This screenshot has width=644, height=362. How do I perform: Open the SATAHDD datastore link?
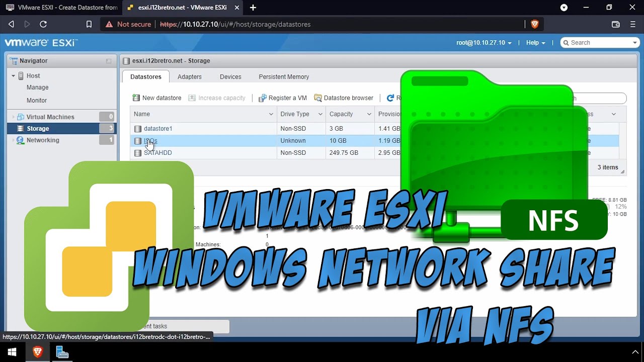click(x=158, y=153)
